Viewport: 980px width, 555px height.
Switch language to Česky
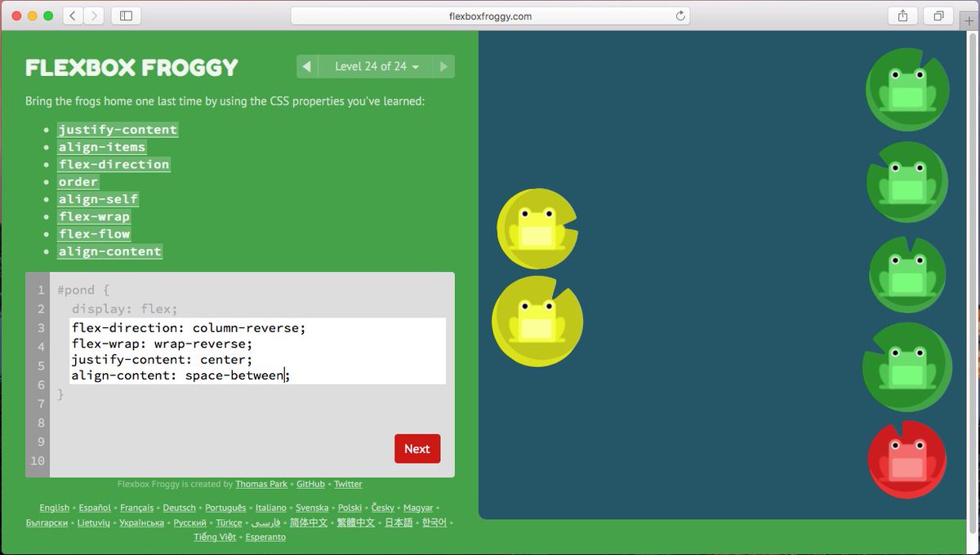click(x=383, y=508)
